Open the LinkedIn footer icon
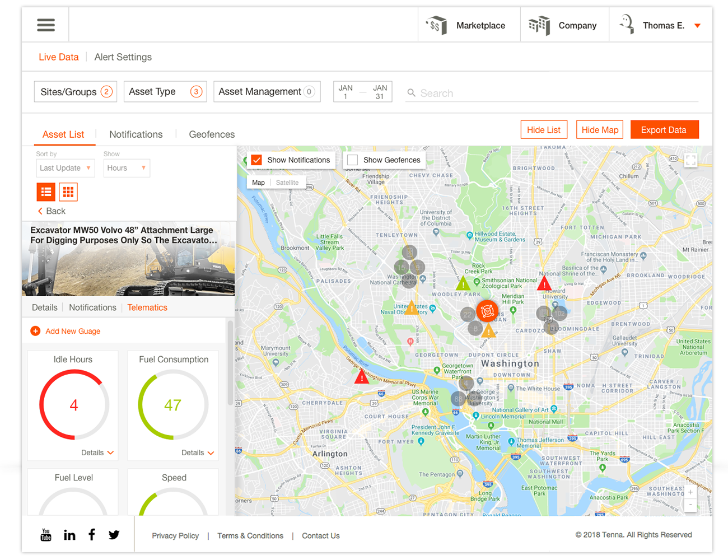 pyautogui.click(x=69, y=535)
